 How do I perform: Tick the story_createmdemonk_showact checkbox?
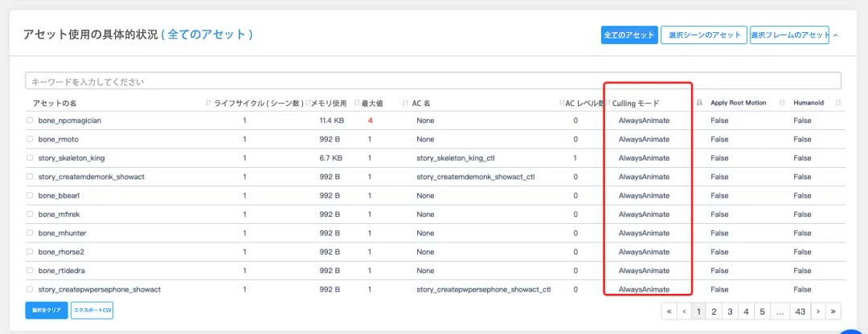click(x=30, y=177)
